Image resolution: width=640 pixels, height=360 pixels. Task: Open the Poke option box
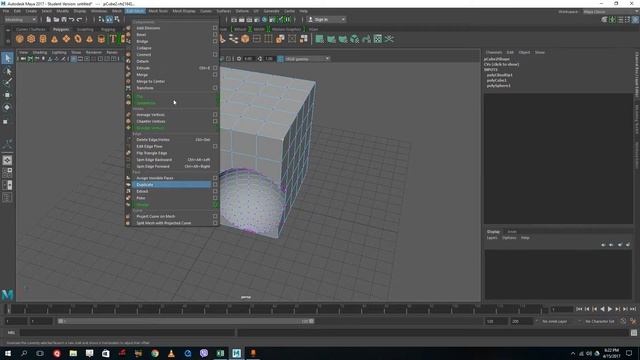pos(215,198)
